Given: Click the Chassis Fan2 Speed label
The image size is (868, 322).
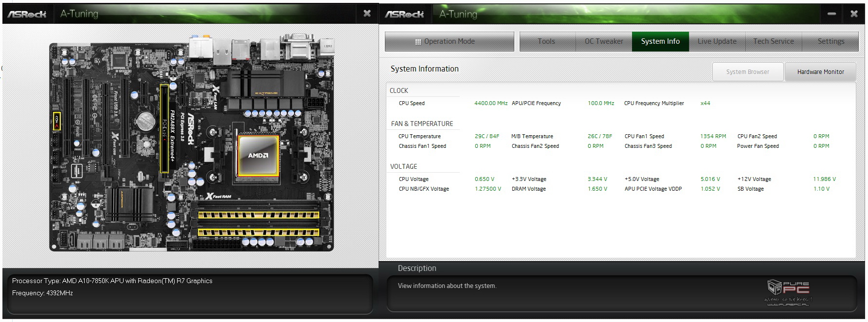Looking at the screenshot, I should (x=535, y=146).
